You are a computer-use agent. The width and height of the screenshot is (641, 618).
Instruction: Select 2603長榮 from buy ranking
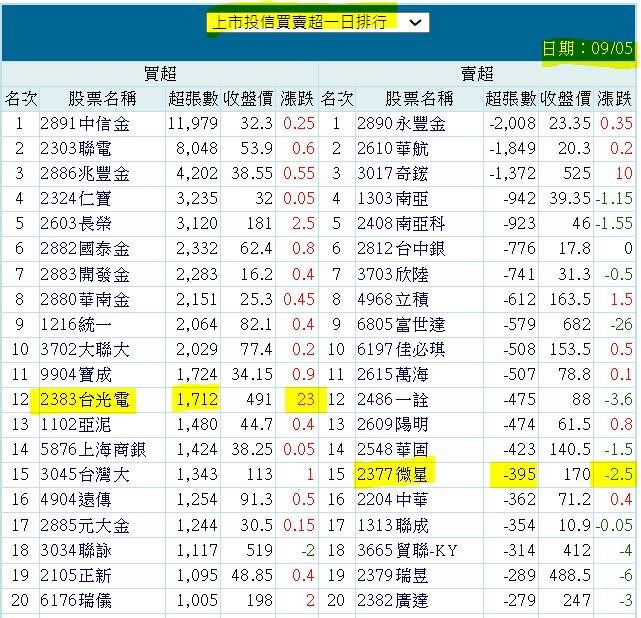[x=77, y=224]
